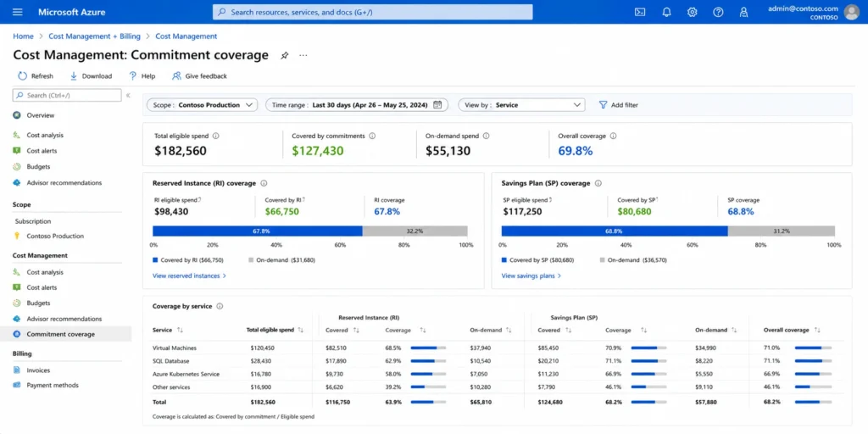Expand the View by Service dropdown
Screen dimensions: 868x434
pos(521,104)
